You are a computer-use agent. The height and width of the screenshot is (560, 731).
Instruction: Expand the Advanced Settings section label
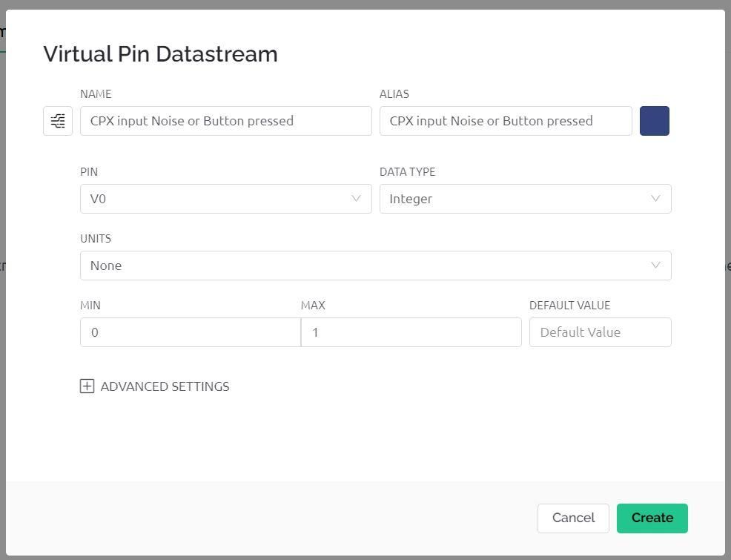[x=165, y=386]
